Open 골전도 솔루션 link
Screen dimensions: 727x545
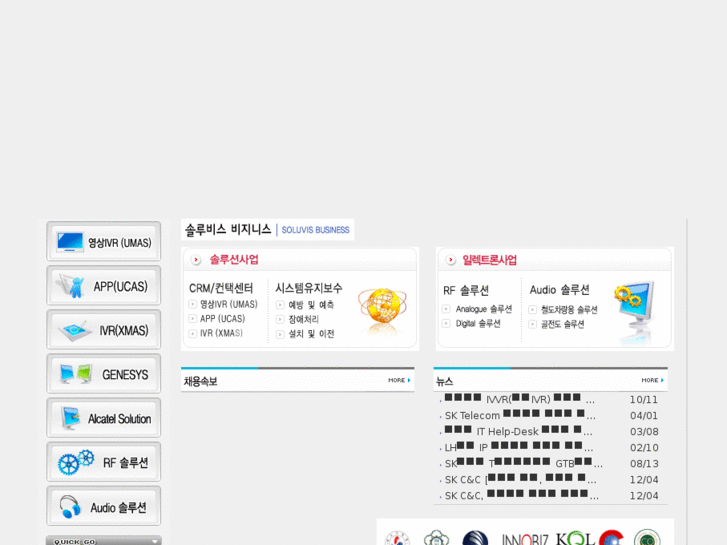[x=562, y=324]
